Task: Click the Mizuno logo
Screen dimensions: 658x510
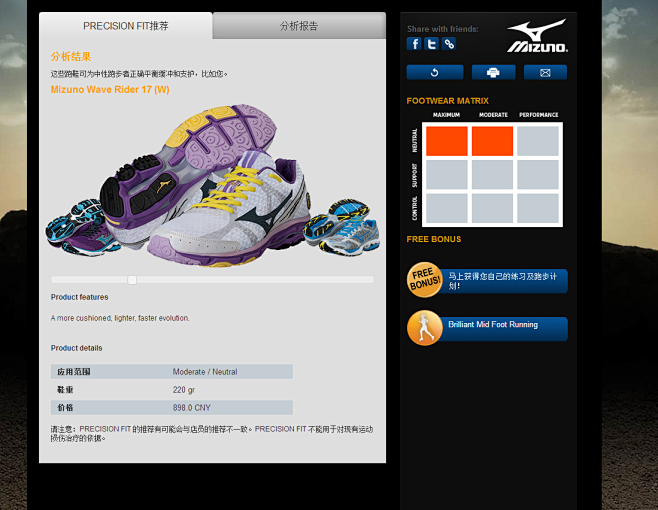Action: pyautogui.click(x=537, y=36)
